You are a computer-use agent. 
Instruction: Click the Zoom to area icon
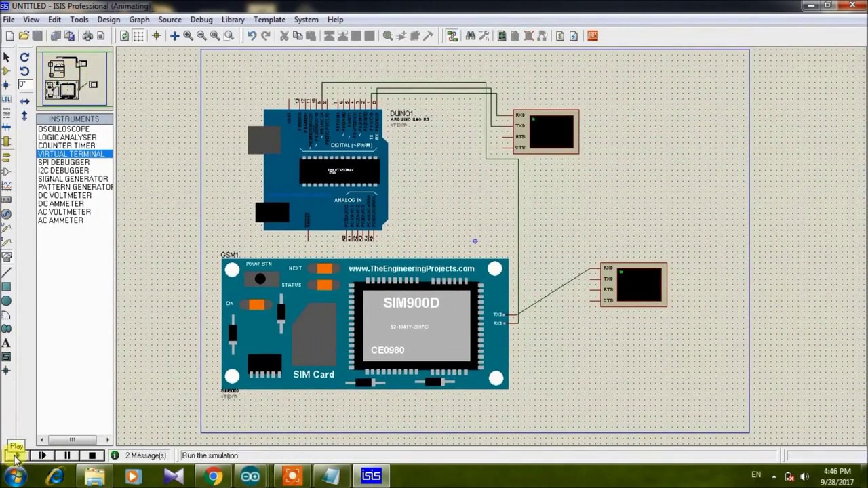(229, 36)
